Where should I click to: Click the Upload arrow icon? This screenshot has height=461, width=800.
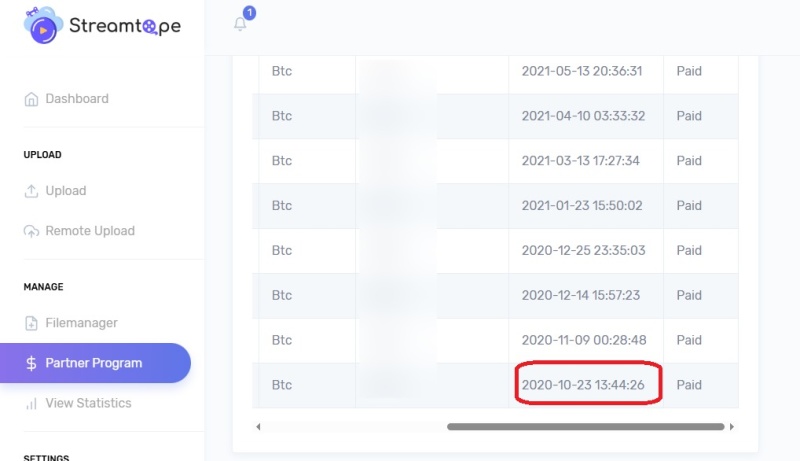[x=31, y=191]
